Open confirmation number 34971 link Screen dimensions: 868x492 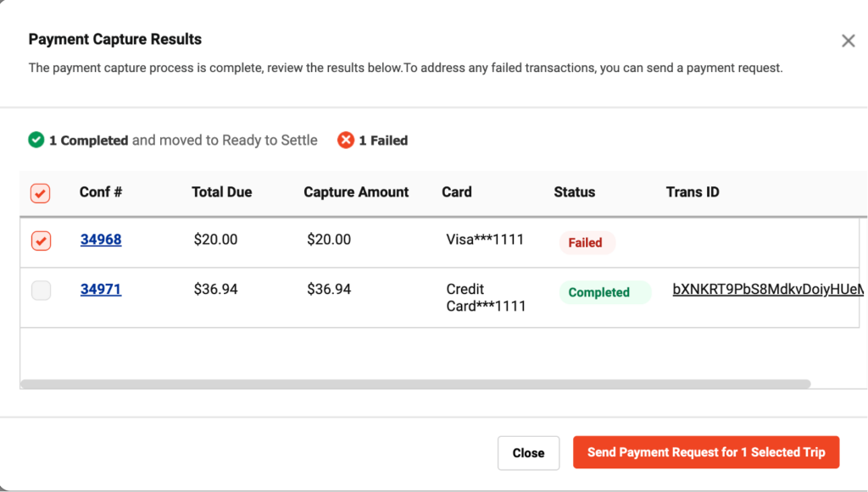click(x=101, y=289)
